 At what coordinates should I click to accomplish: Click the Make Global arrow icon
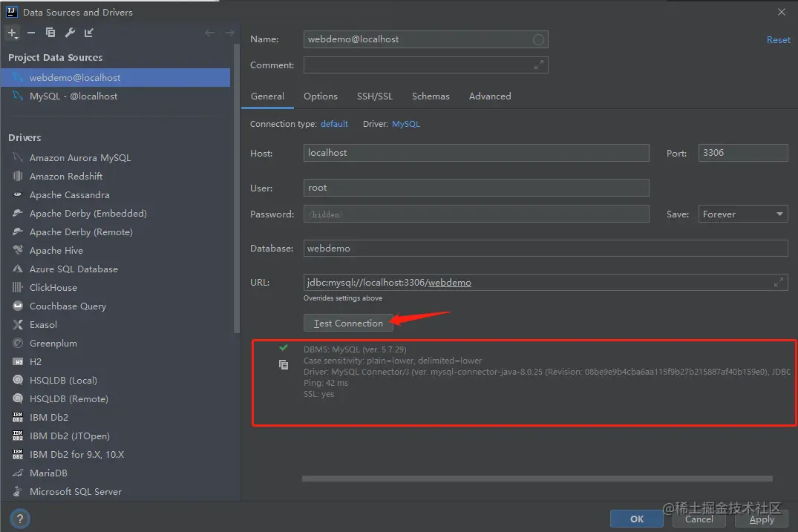click(x=88, y=33)
